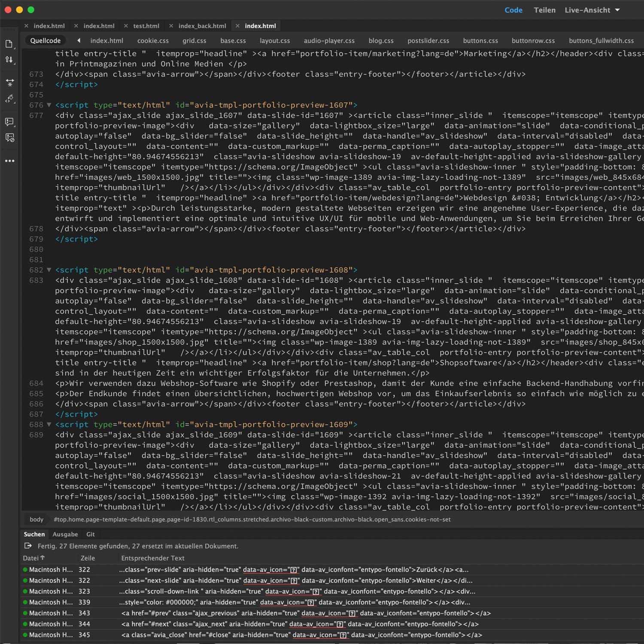Click the expand-all asterisk icon in sidebar
The height and width of the screenshot is (644, 644).
(x=9, y=82)
